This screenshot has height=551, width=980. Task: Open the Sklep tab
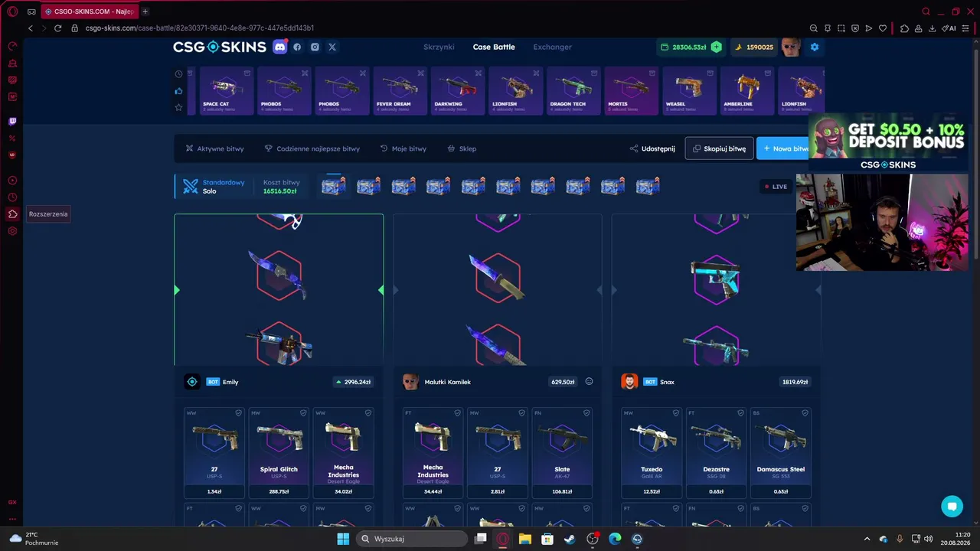[462, 148]
